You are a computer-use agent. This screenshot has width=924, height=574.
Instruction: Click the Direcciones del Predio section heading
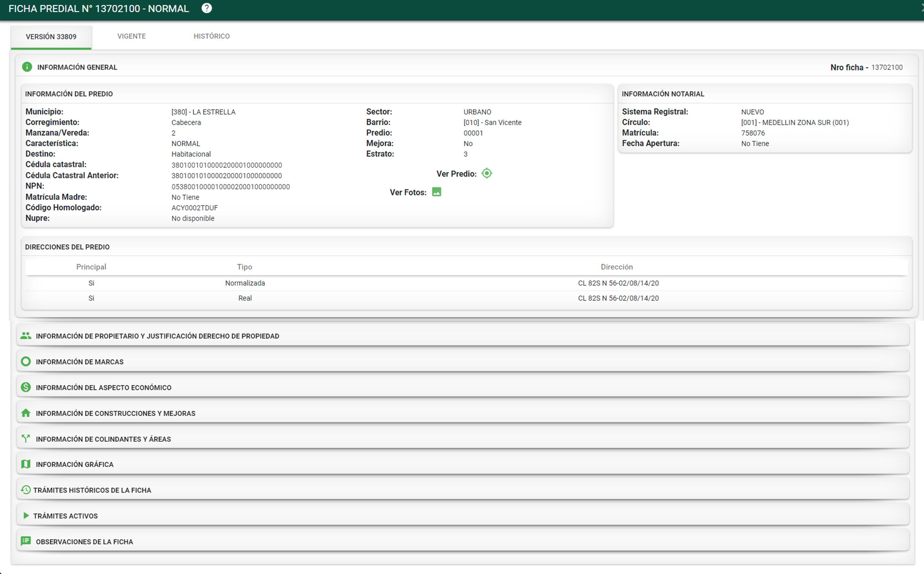click(67, 247)
